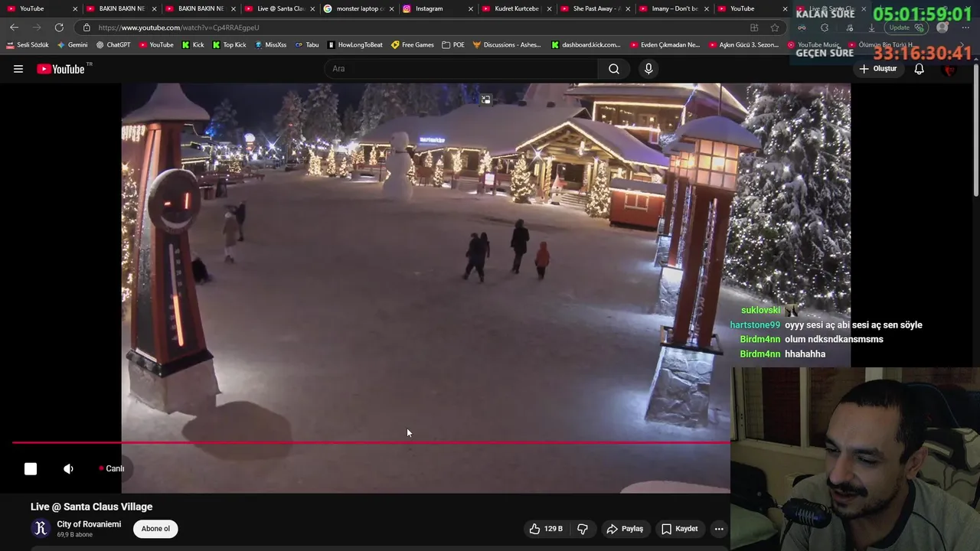Click video title Live @ Santa Claus Village
This screenshot has height=551, width=980.
point(91,507)
